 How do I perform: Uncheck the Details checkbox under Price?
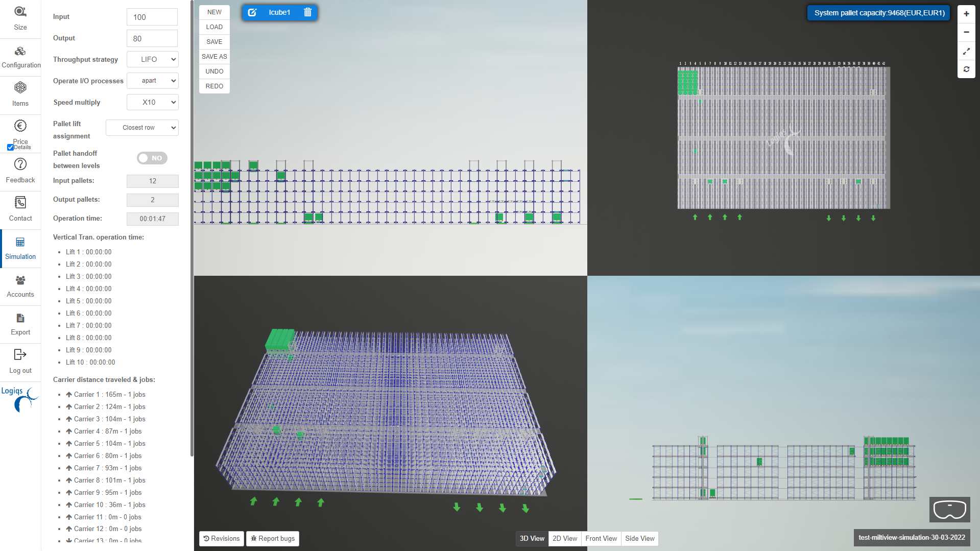(x=10, y=147)
